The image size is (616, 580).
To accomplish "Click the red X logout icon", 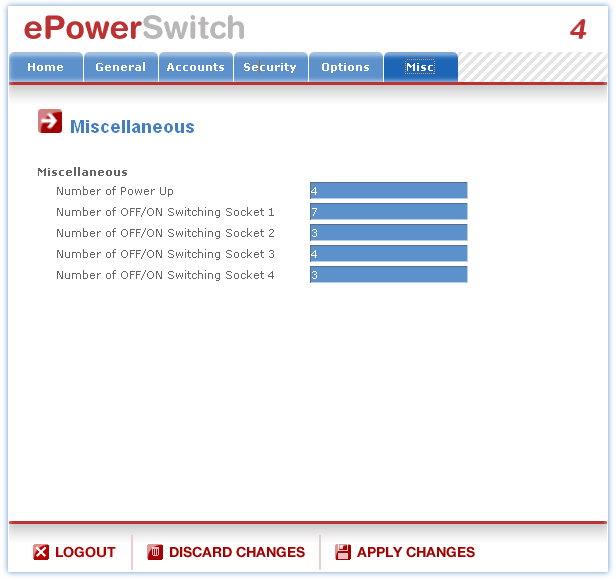I will [41, 552].
